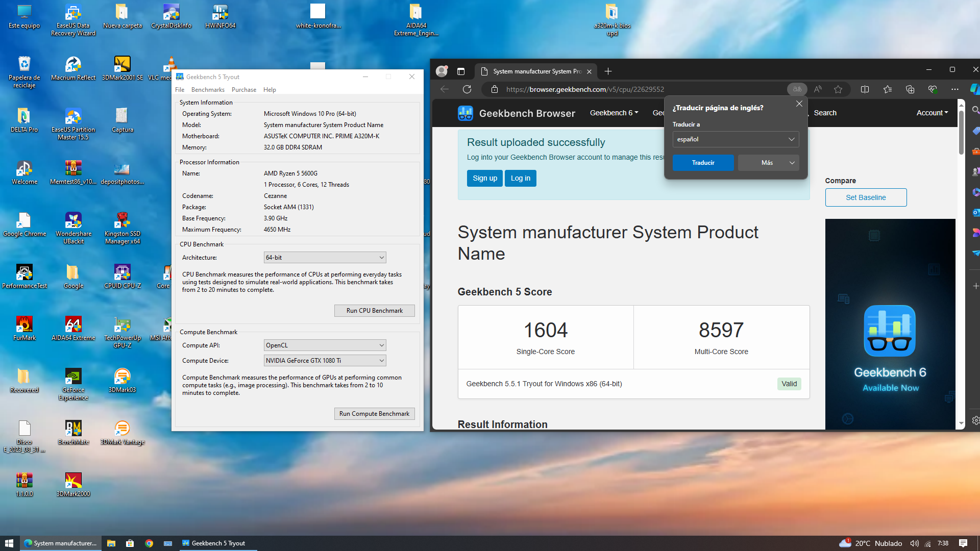980x551 pixels.
Task: Open HWiNFO64 desktop shortcut
Action: 220,16
